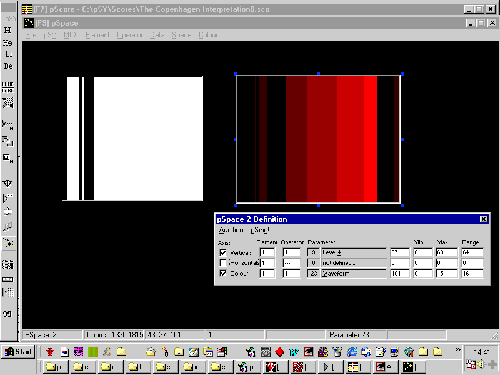Click the dotted scatter pattern icon in left toolbar
The width and height of the screenshot is (500, 375).
point(8,103)
